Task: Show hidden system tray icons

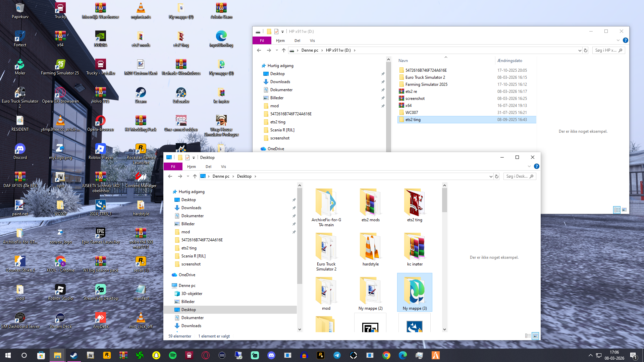Action: (x=590, y=355)
